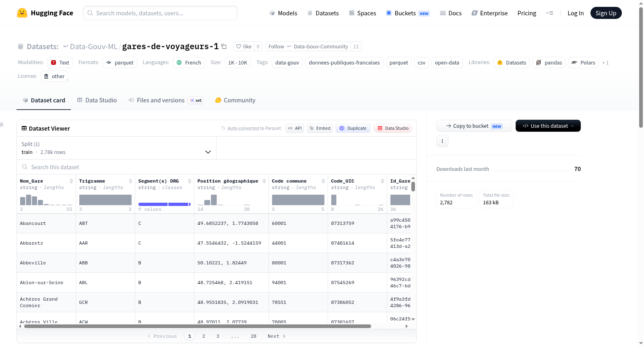Click the Abbeville table cell
The height and width of the screenshot is (347, 644).
46,263
